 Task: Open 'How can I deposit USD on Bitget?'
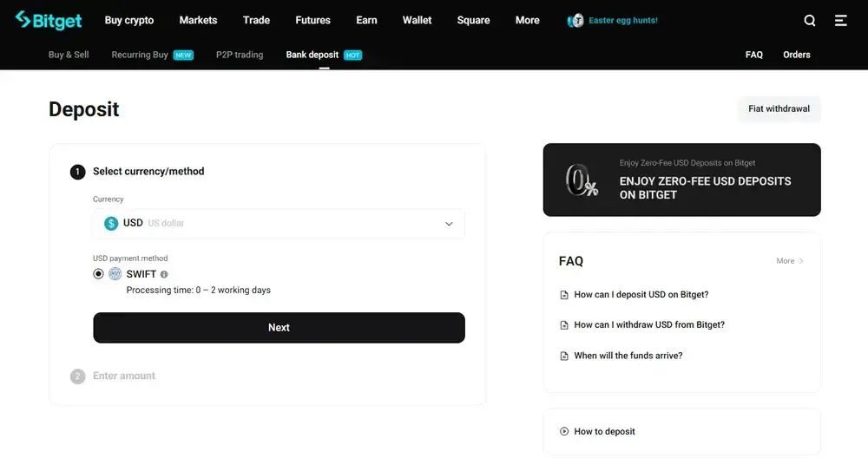coord(641,295)
